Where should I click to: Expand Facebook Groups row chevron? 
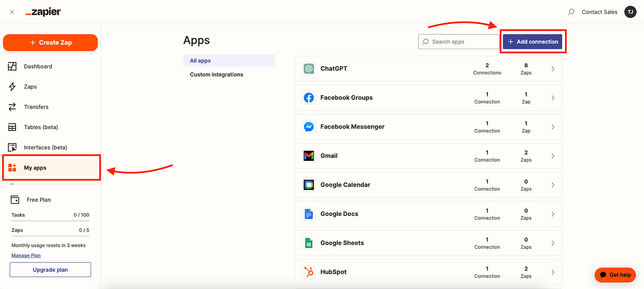[553, 97]
